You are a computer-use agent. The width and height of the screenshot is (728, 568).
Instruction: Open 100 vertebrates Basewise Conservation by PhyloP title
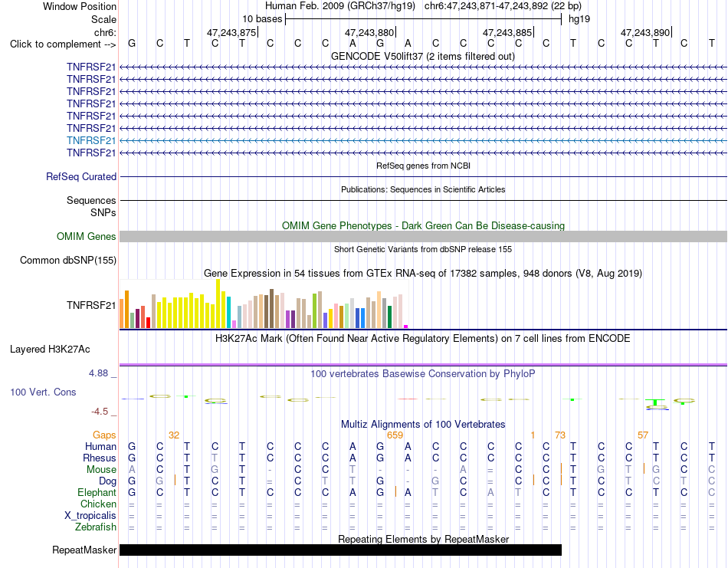[x=422, y=374]
